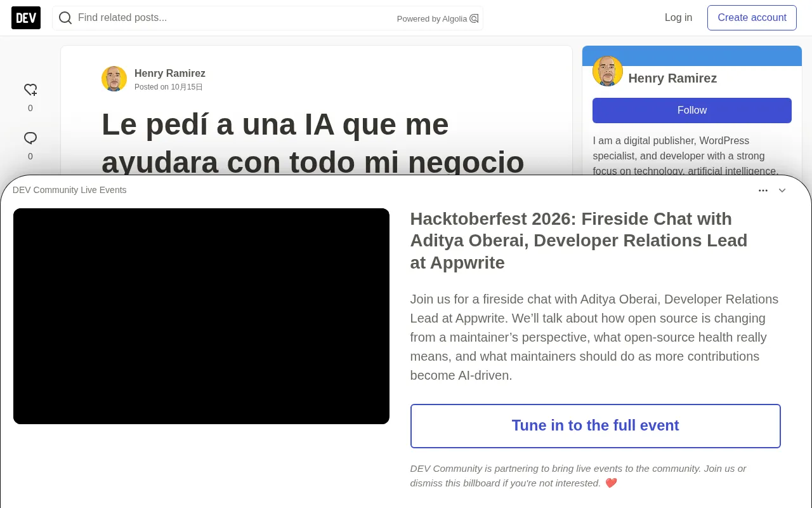Click the heart reaction icon

30,90
